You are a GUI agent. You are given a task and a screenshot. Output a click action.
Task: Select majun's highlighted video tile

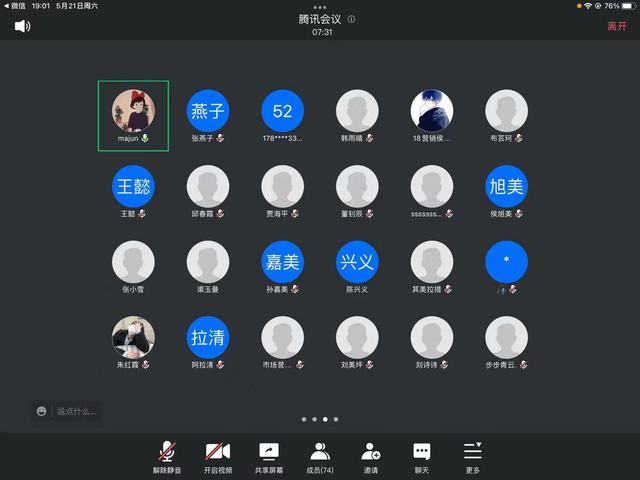pos(133,115)
